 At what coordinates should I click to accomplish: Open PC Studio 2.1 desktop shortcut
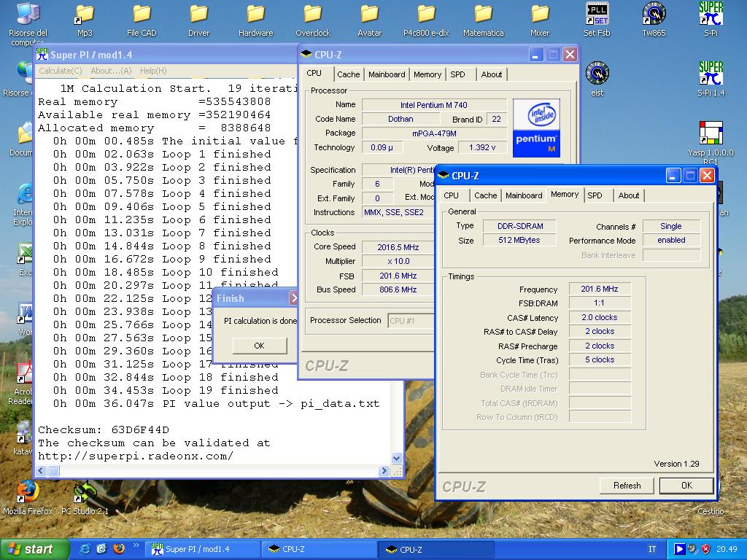point(85,491)
